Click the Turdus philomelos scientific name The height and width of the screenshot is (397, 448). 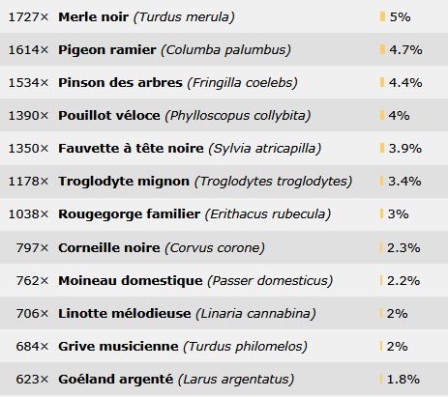click(245, 347)
